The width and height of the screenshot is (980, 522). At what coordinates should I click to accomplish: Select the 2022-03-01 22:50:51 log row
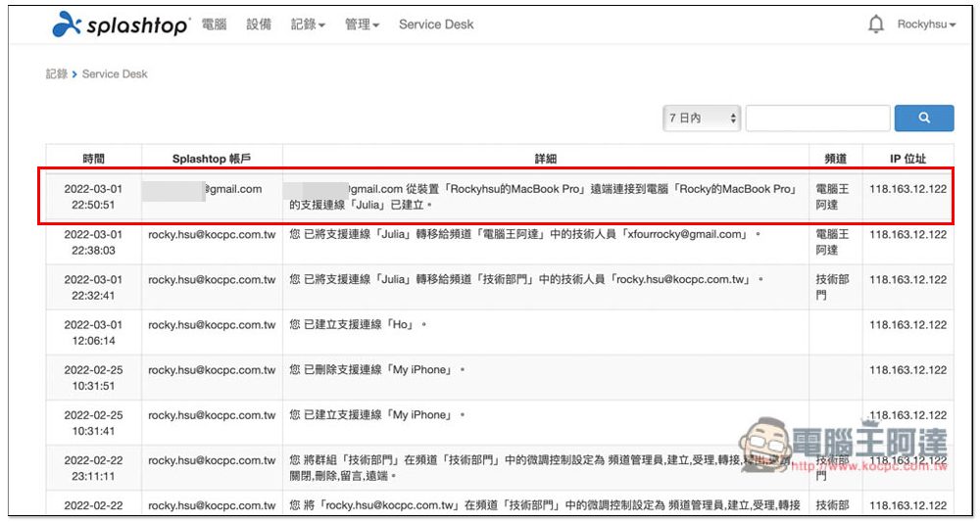coord(544,197)
